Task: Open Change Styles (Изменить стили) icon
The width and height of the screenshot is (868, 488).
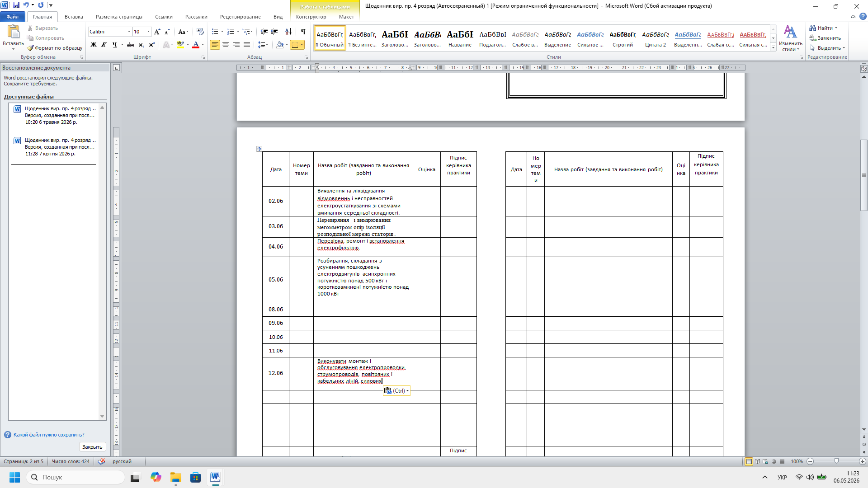Action: (x=790, y=38)
